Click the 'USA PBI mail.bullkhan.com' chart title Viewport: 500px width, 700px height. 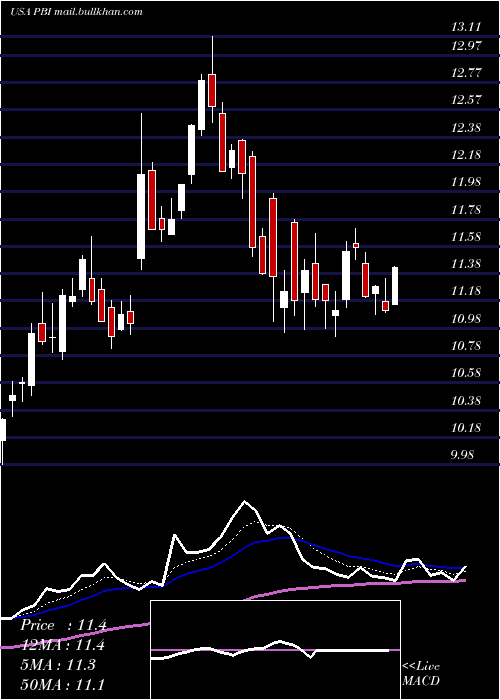(x=76, y=12)
